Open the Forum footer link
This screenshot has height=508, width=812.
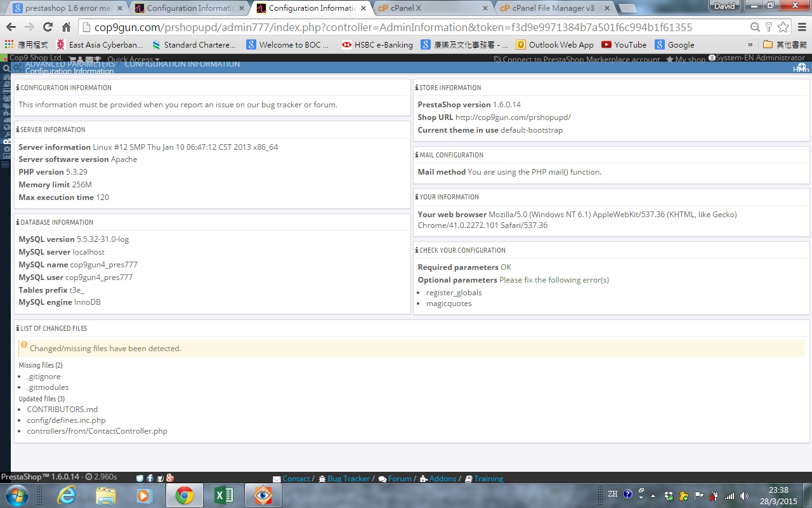tap(395, 479)
